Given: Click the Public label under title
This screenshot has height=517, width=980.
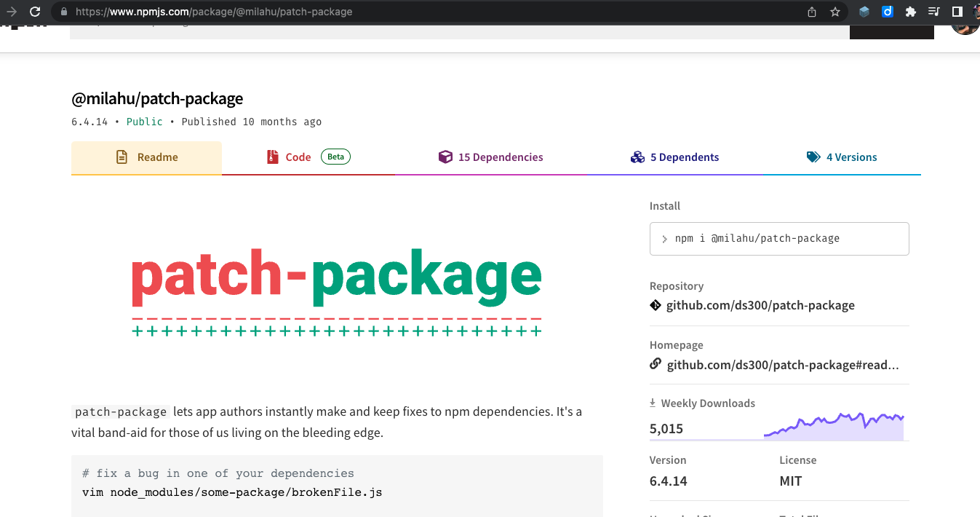Looking at the screenshot, I should [145, 122].
